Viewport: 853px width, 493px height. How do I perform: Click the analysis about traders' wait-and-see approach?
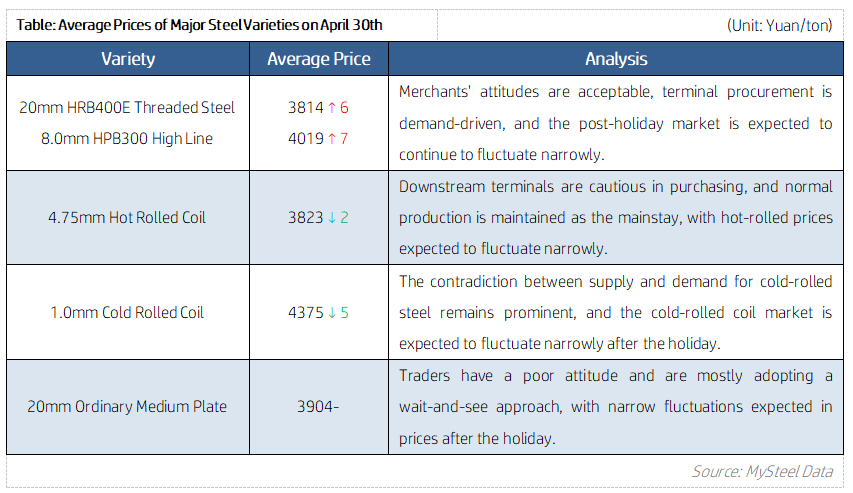[615, 407]
